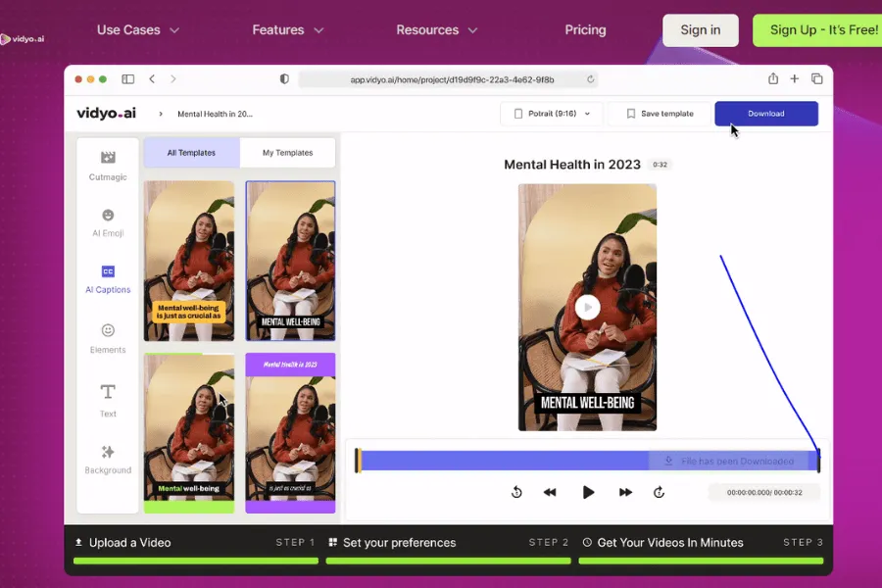Choose the green highlighted caption template
Image resolution: width=882 pixels, height=588 pixels.
(189, 433)
